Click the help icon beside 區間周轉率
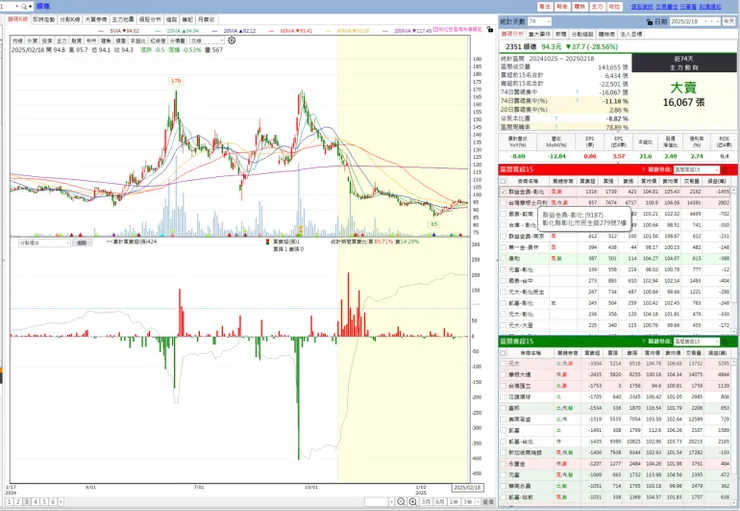 click(556, 127)
